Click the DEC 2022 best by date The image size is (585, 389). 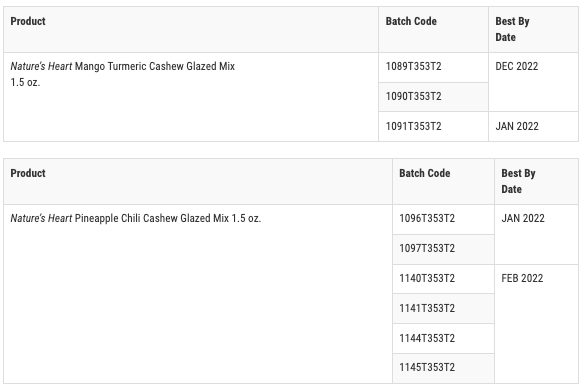coord(517,66)
